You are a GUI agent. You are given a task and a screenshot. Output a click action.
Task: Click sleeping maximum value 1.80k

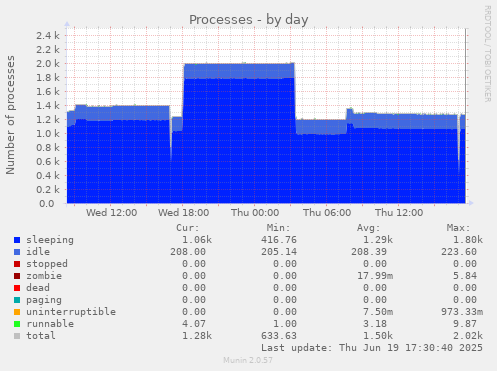click(468, 240)
